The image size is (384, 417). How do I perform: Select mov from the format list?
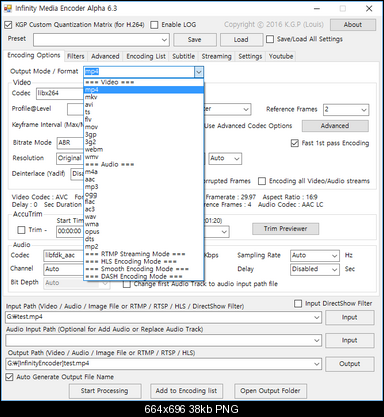144,127
